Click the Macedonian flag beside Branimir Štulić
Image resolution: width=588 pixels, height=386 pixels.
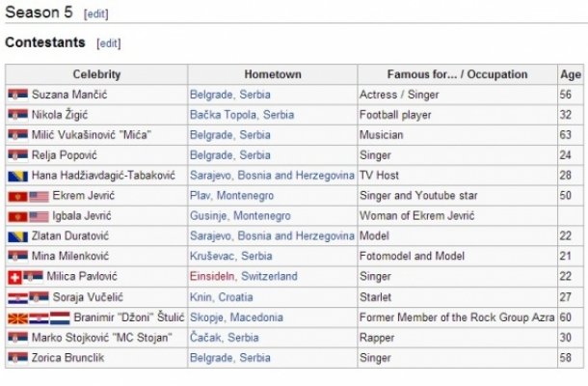click(x=17, y=317)
